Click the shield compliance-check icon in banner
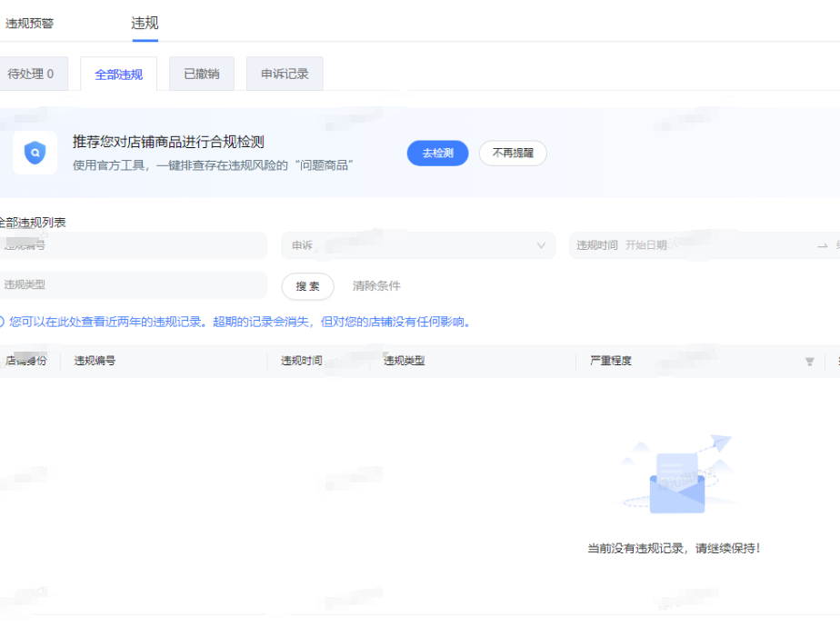This screenshot has height=636, width=840. (x=35, y=153)
